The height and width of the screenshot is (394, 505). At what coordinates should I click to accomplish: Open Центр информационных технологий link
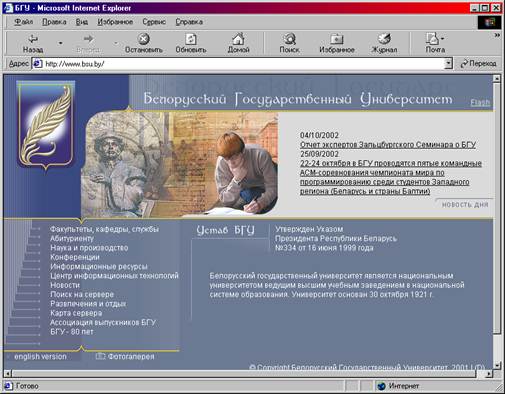(x=114, y=276)
